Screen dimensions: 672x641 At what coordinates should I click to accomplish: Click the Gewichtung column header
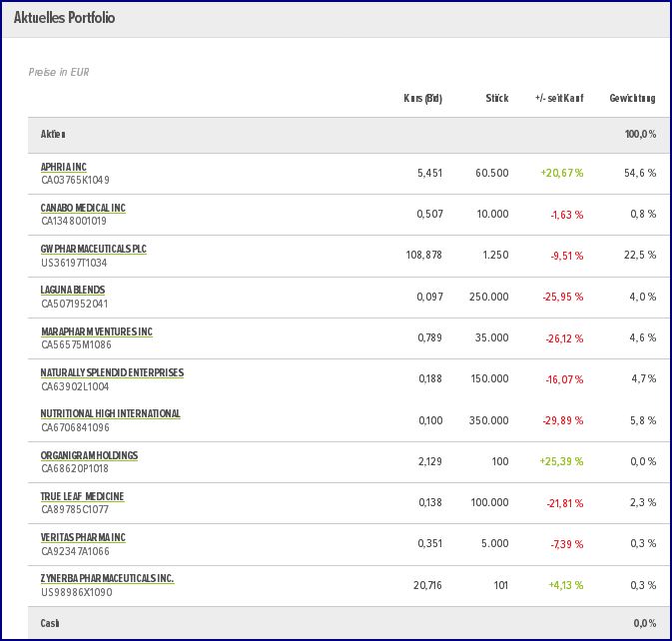pos(632,99)
